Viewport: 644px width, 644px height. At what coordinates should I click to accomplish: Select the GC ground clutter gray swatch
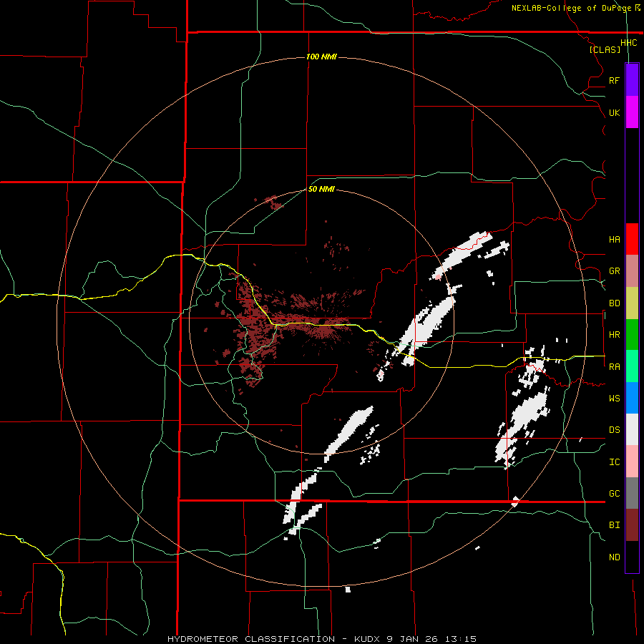[x=632, y=493]
